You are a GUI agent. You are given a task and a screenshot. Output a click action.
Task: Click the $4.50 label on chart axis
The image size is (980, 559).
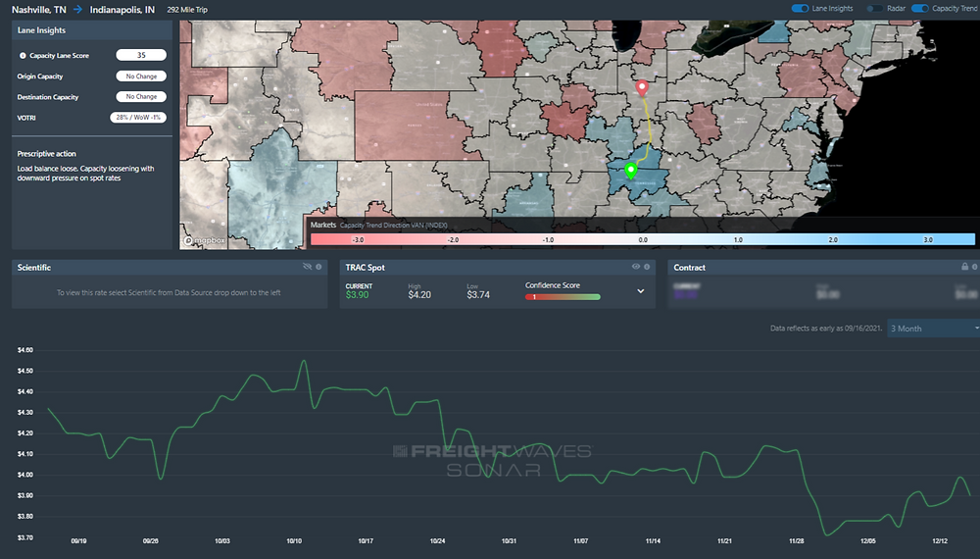[x=25, y=371]
